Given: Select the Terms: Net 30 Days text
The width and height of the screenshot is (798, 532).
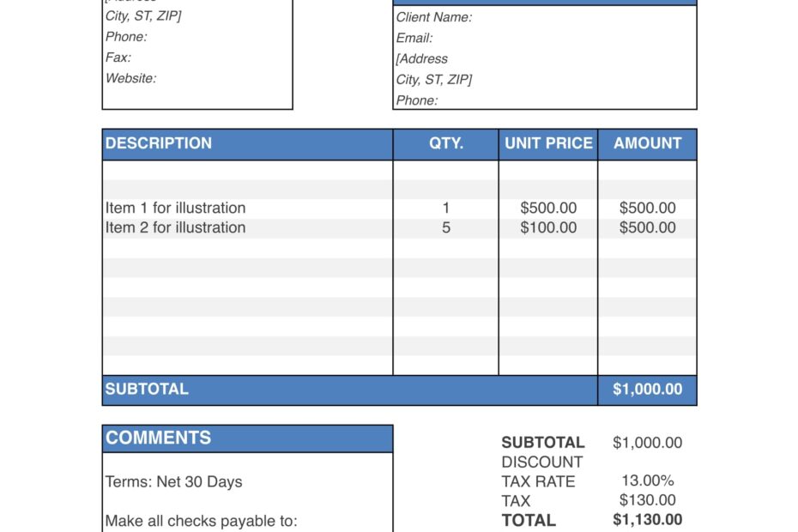Looking at the screenshot, I should 172,481.
